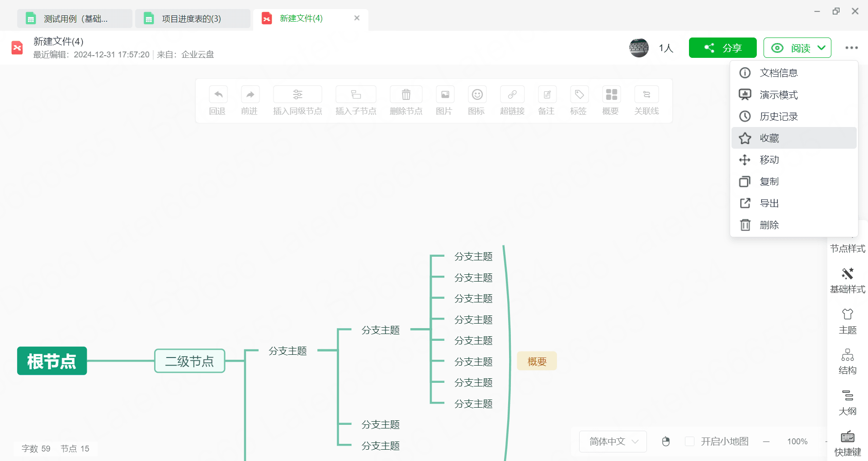Screen dimensions: 868x461
Task: Add a 超链接 hyperlink
Action: [512, 94]
